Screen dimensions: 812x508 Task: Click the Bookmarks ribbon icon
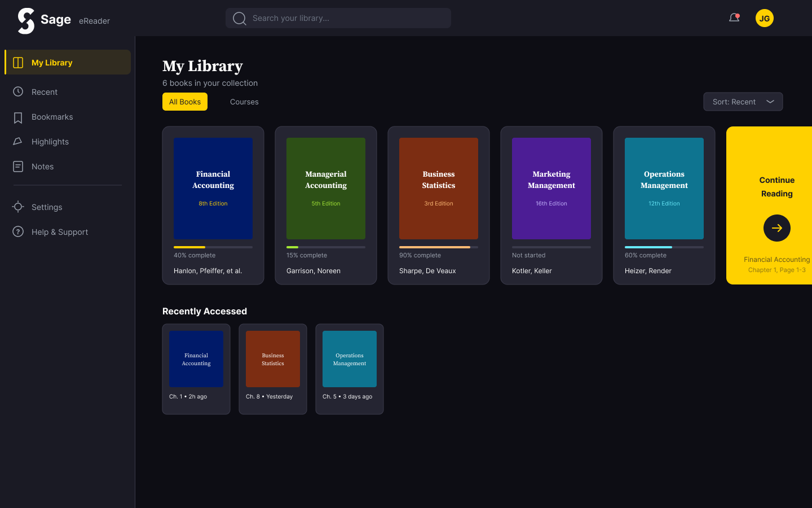tap(18, 117)
